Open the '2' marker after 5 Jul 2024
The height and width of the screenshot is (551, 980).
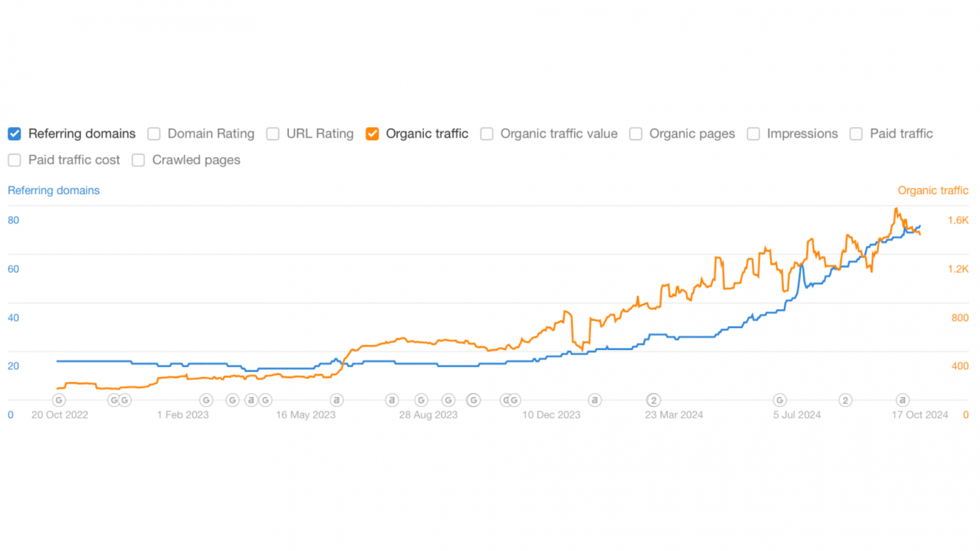pyautogui.click(x=845, y=400)
